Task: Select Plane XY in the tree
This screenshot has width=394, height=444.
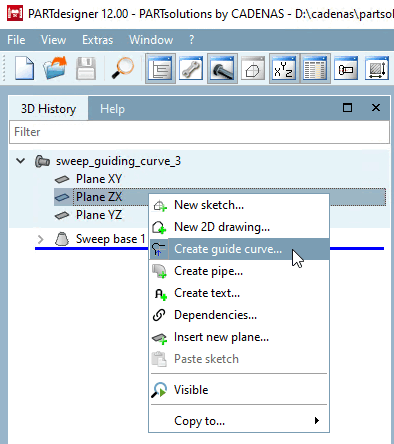Action: [x=99, y=179]
